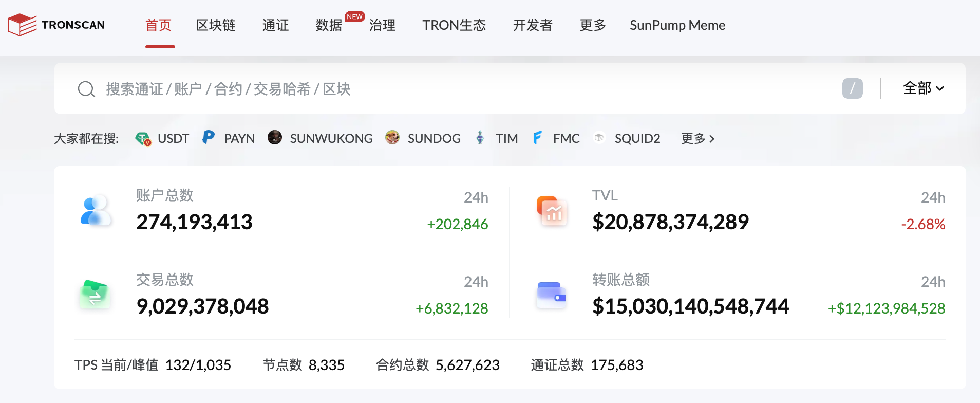This screenshot has height=403, width=980.
Task: Click the 交易总数 label
Action: [x=165, y=280]
